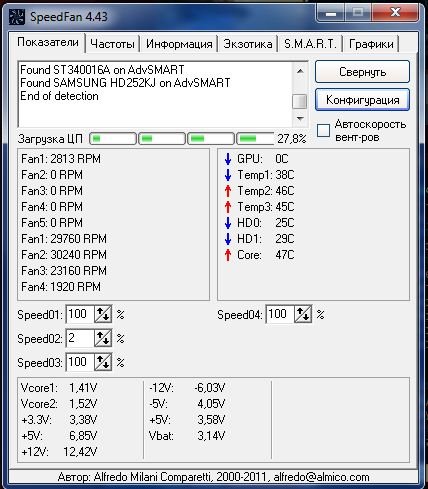
Task: Click the blue down arrow beside GPU
Action: (228, 159)
